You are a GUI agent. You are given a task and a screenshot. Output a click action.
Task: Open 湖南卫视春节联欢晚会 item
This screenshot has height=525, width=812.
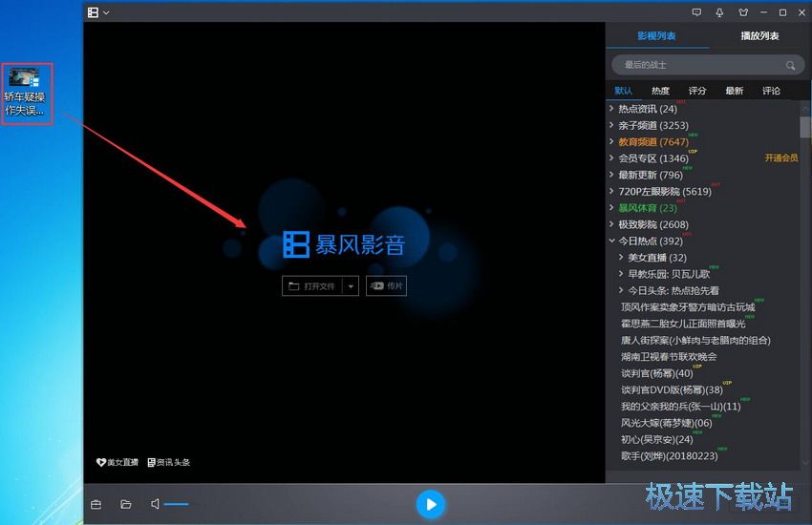(669, 357)
